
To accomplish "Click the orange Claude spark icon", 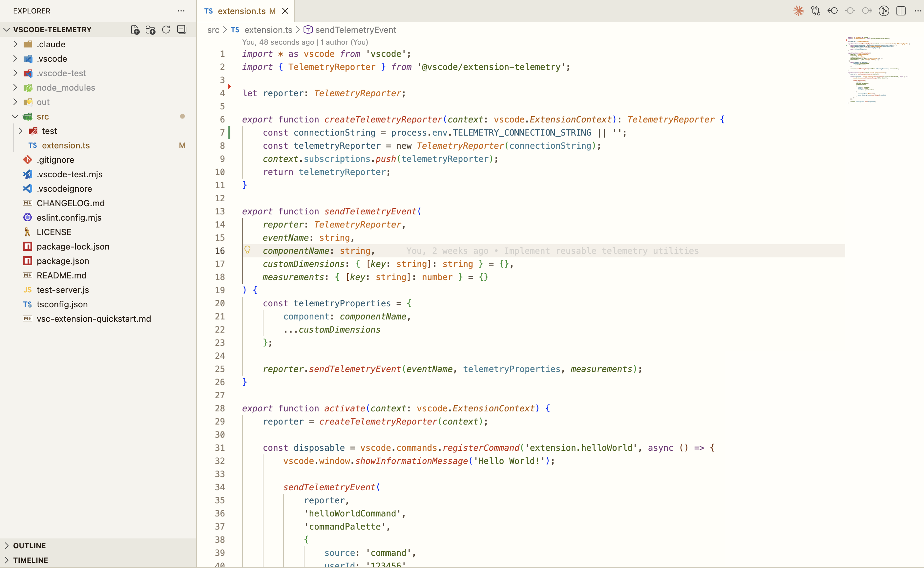I will coord(799,11).
